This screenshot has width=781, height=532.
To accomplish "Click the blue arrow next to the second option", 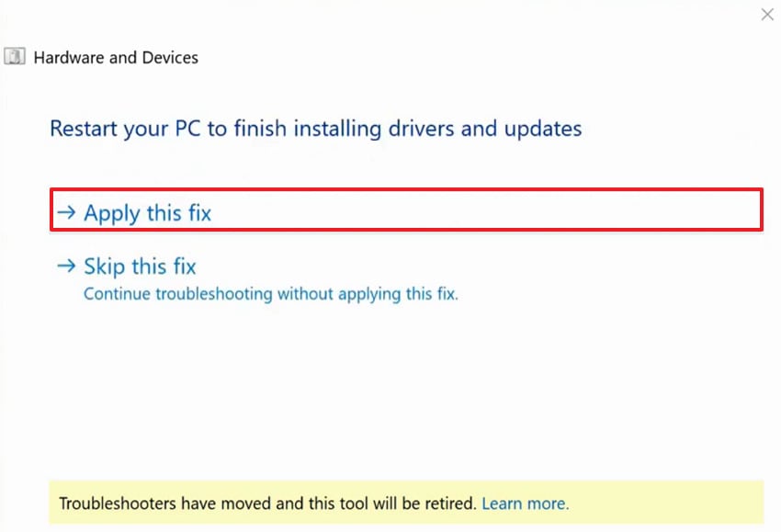I will pos(66,266).
